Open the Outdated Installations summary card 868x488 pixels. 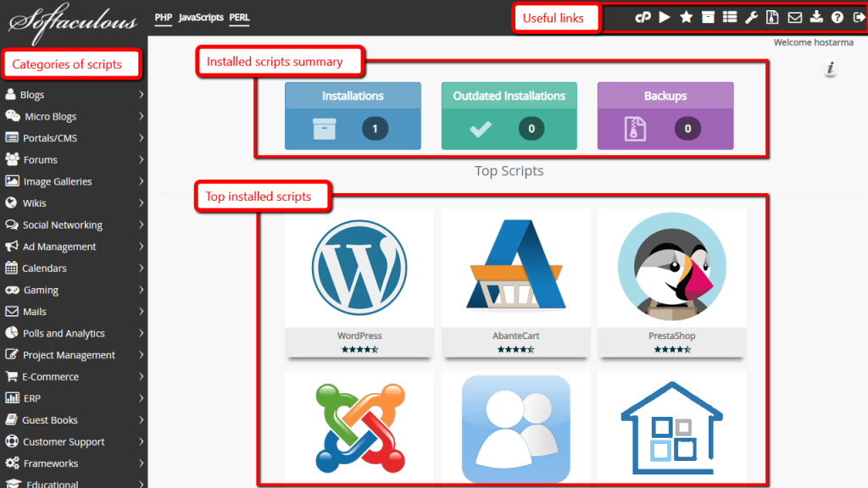509,115
